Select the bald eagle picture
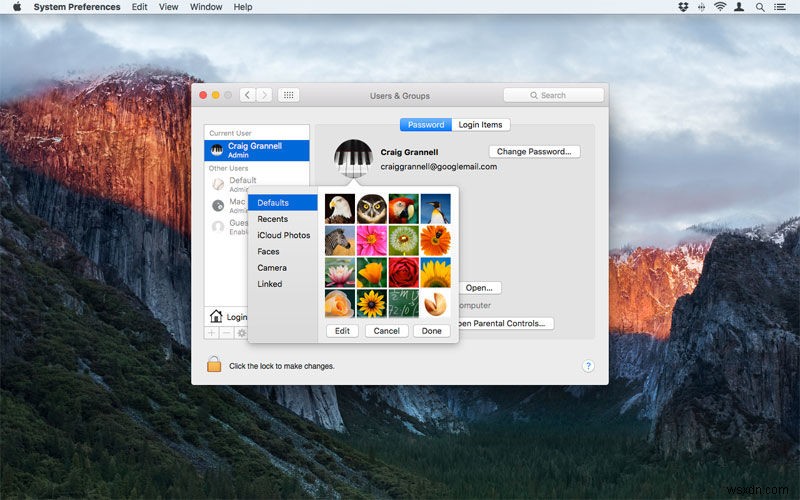Viewport: 800px width, 500px height. tap(340, 208)
